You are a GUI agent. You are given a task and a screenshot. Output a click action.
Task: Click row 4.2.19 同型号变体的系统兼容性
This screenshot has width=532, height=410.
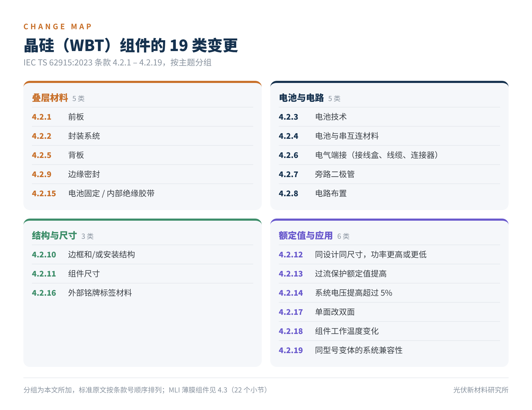pyautogui.click(x=389, y=350)
